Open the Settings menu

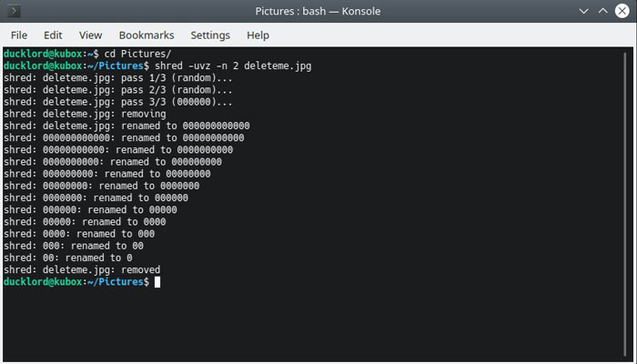(210, 35)
